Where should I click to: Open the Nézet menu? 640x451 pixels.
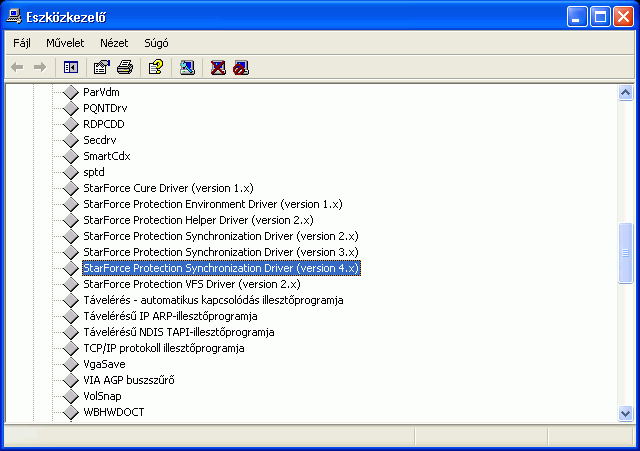point(114,43)
